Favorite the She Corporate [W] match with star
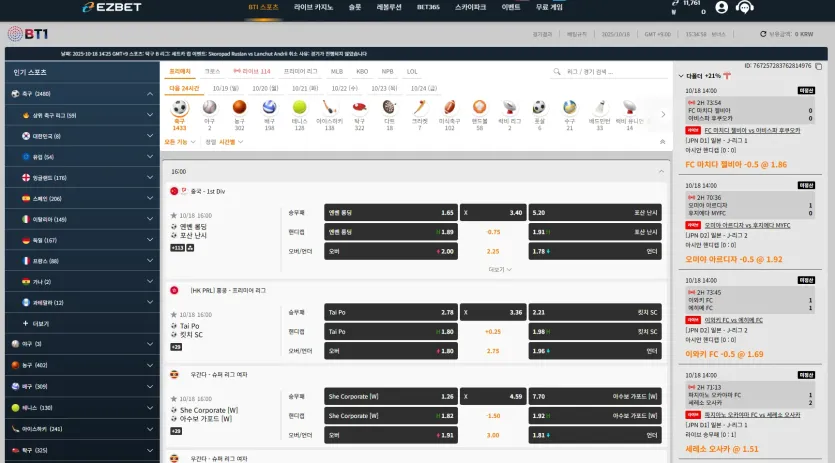 coord(174,399)
